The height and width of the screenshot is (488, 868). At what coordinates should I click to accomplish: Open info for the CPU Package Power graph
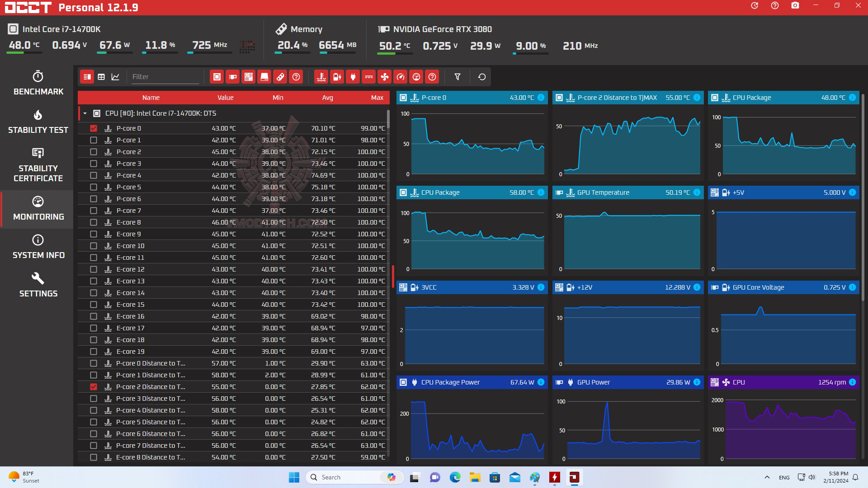[541, 382]
